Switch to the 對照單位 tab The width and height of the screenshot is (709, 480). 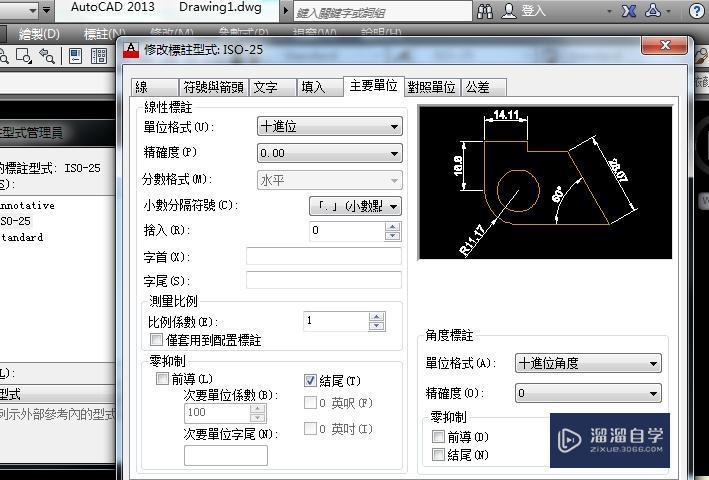click(431, 87)
